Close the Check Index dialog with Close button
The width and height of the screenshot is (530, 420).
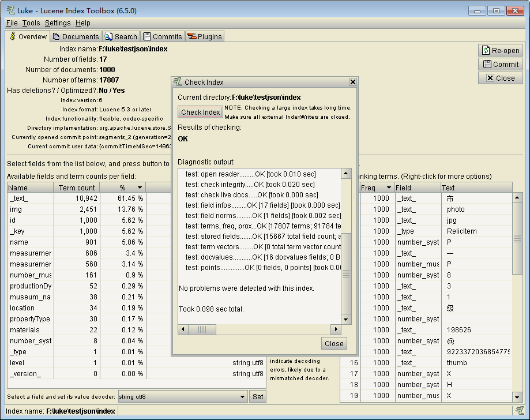point(334,344)
